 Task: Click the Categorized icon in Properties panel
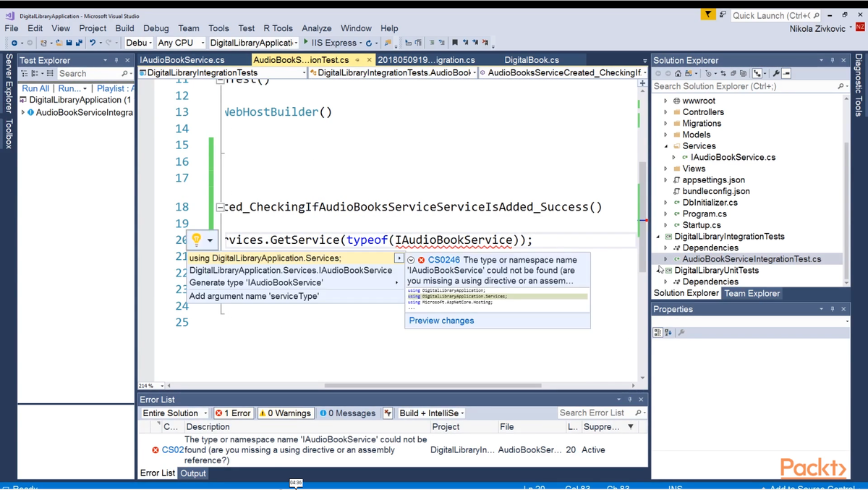point(658,332)
